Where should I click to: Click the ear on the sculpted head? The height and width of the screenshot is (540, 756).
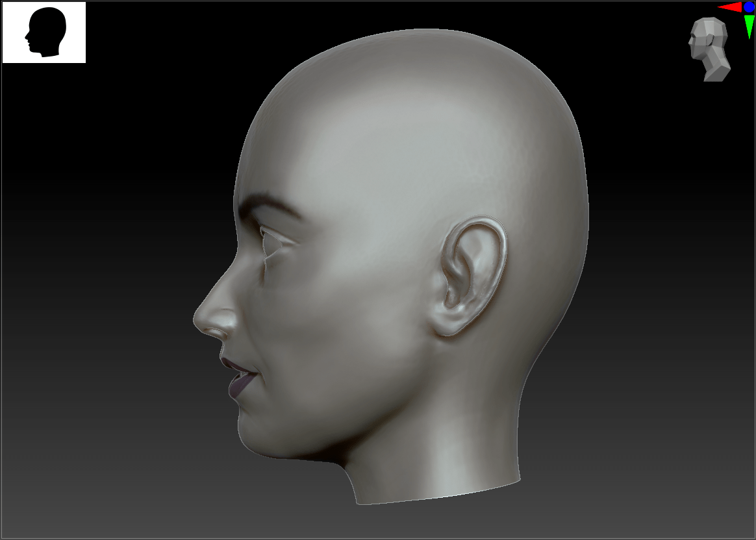point(473,274)
